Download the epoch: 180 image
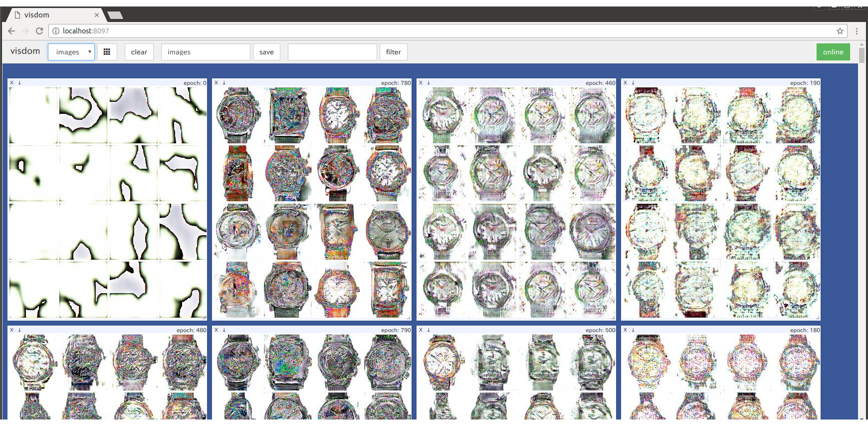The image size is (868, 426). tap(633, 330)
